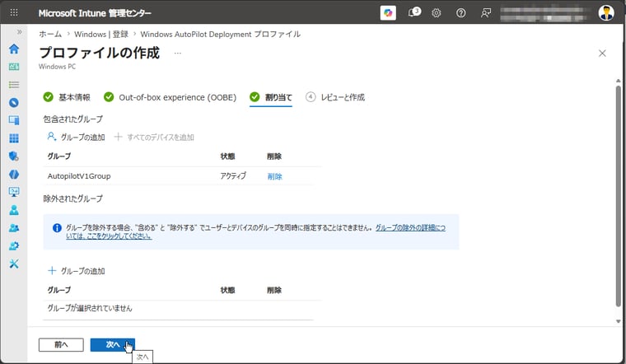Open Devices icon in the sidebar
Screen dimensions: 626x364
[x=14, y=120]
